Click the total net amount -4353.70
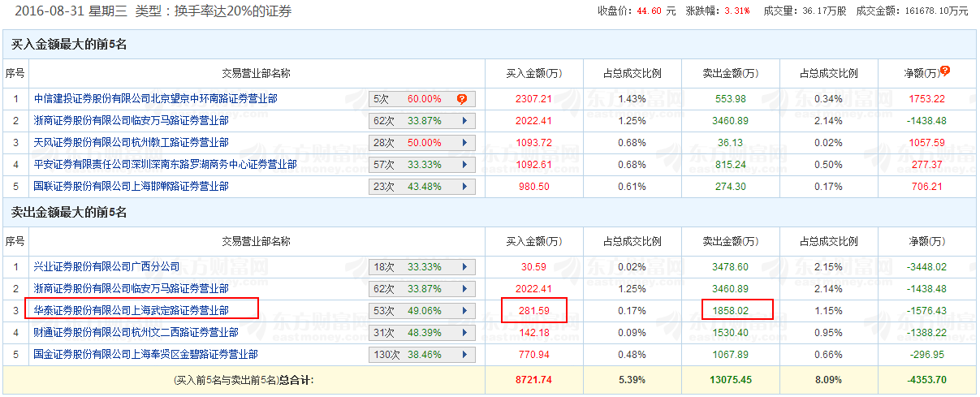980x397 pixels. pyautogui.click(x=927, y=379)
